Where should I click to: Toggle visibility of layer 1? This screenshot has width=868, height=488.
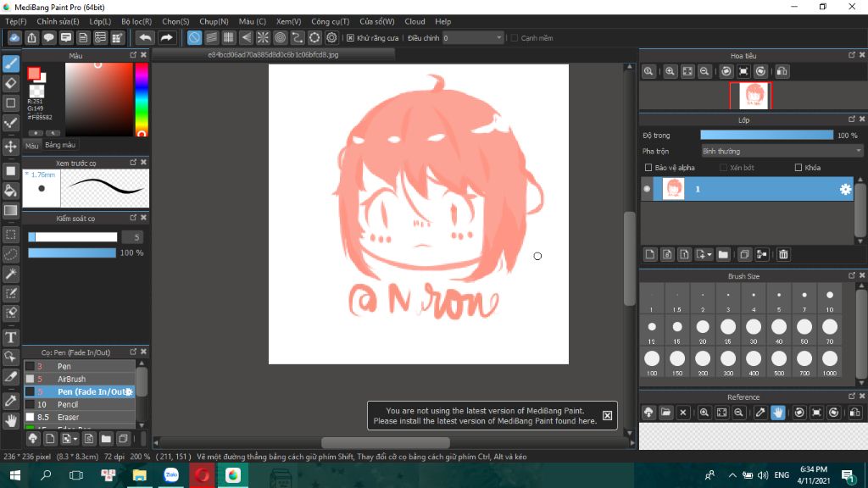647,189
